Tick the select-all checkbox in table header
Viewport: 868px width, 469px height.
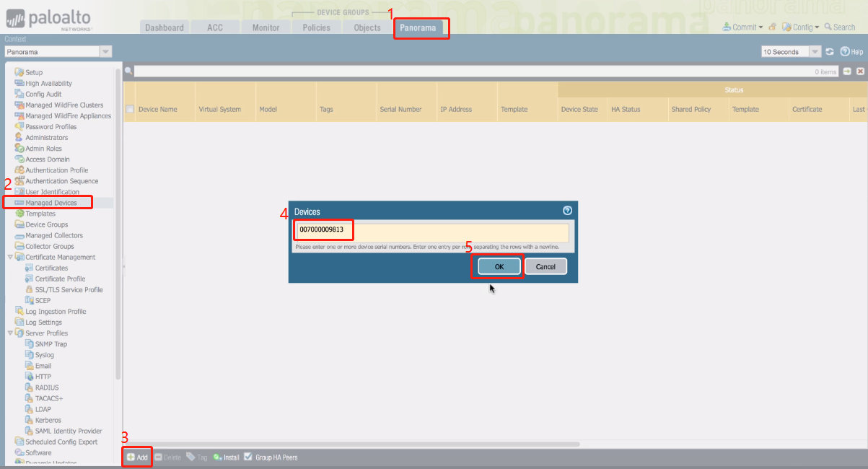click(x=130, y=110)
